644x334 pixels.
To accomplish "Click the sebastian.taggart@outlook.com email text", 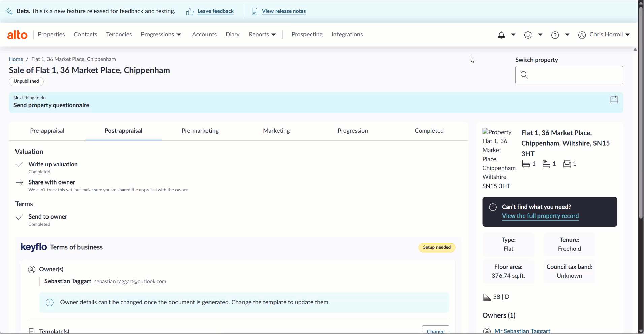I will tap(130, 281).
